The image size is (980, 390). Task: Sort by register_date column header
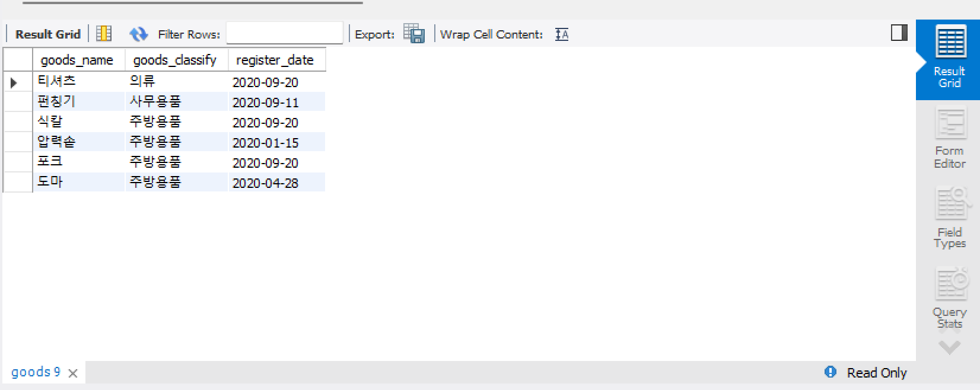276,60
